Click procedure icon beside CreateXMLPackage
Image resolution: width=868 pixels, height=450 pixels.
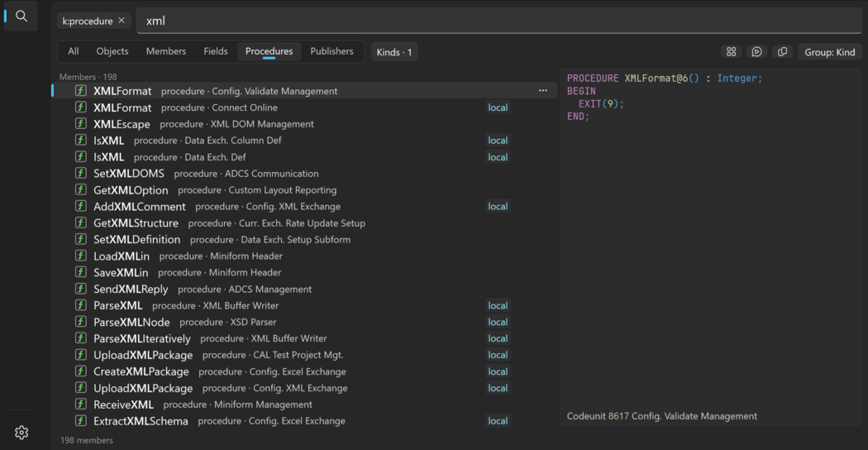point(81,371)
